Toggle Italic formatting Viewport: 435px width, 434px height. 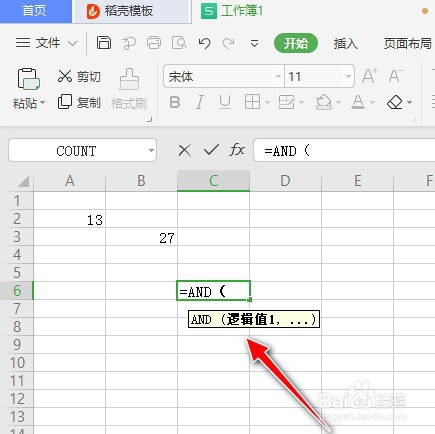[x=200, y=102]
